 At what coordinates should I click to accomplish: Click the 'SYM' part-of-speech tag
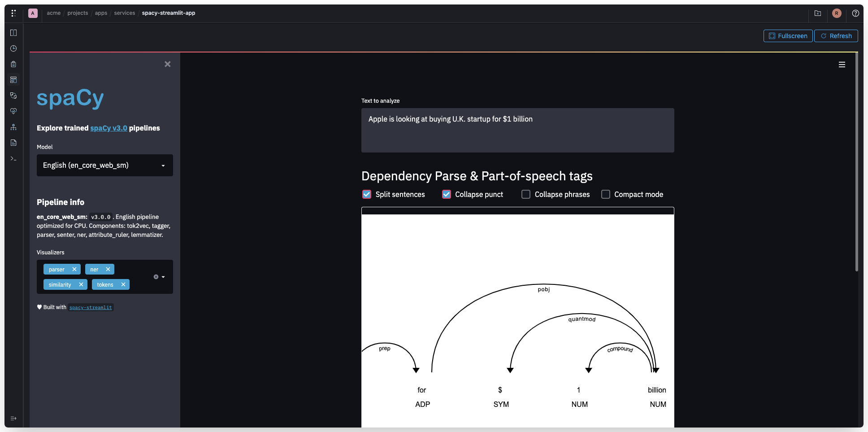pyautogui.click(x=501, y=404)
